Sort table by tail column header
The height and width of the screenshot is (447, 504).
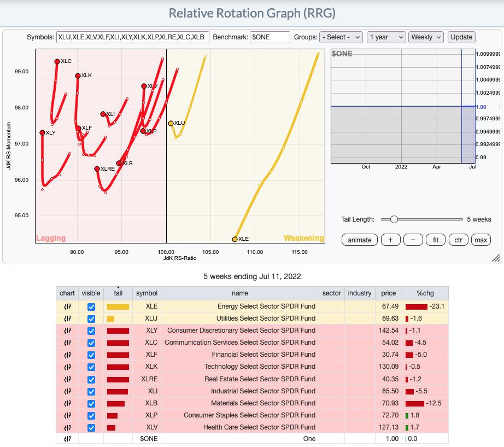point(118,293)
